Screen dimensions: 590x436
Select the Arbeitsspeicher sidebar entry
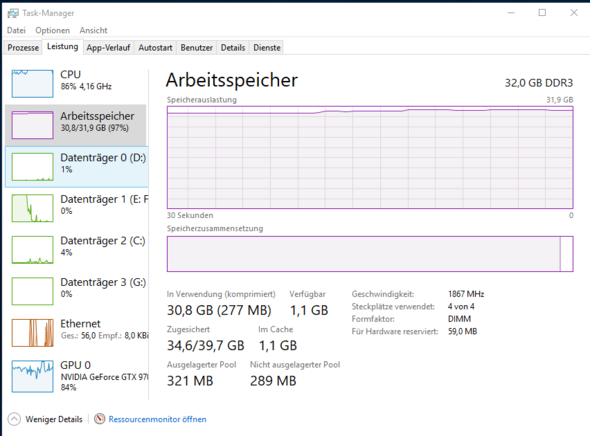76,125
